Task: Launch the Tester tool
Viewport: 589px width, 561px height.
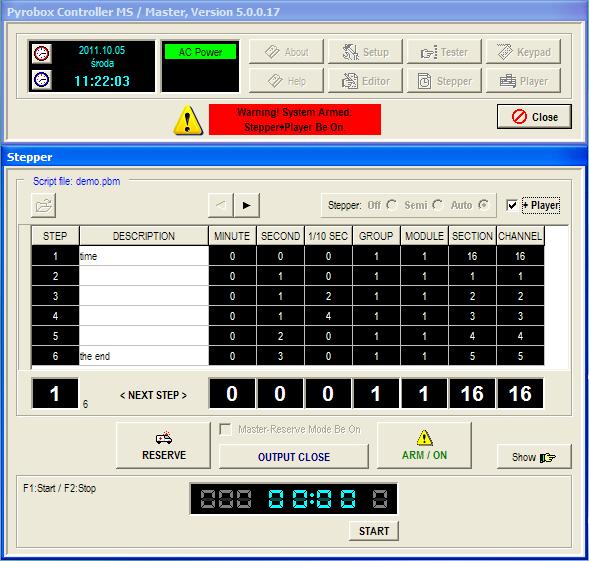Action: pos(444,51)
